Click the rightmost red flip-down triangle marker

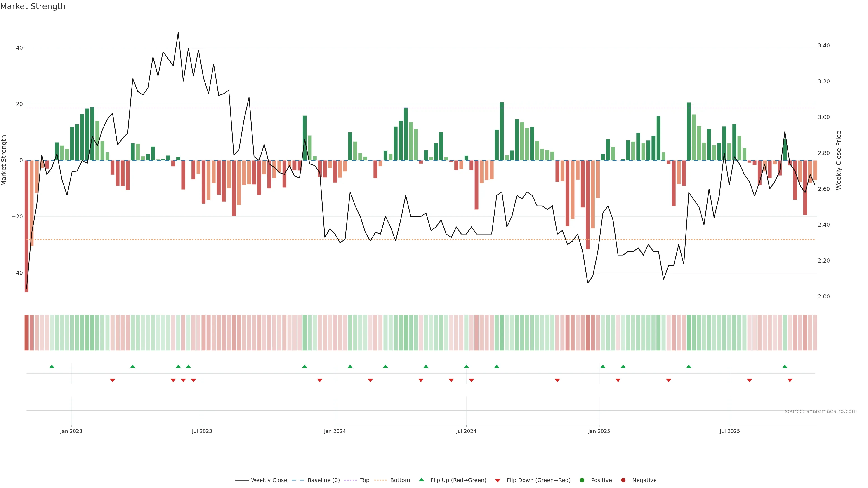coord(790,380)
